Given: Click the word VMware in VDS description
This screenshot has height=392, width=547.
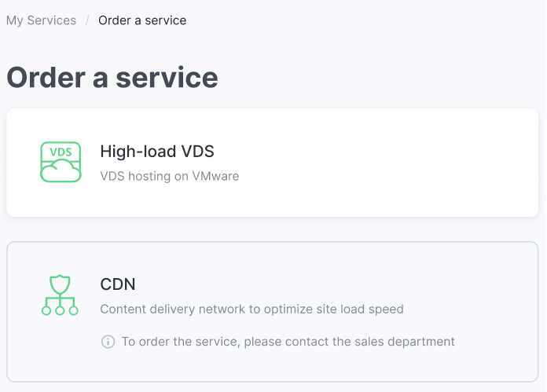Looking at the screenshot, I should [215, 176].
